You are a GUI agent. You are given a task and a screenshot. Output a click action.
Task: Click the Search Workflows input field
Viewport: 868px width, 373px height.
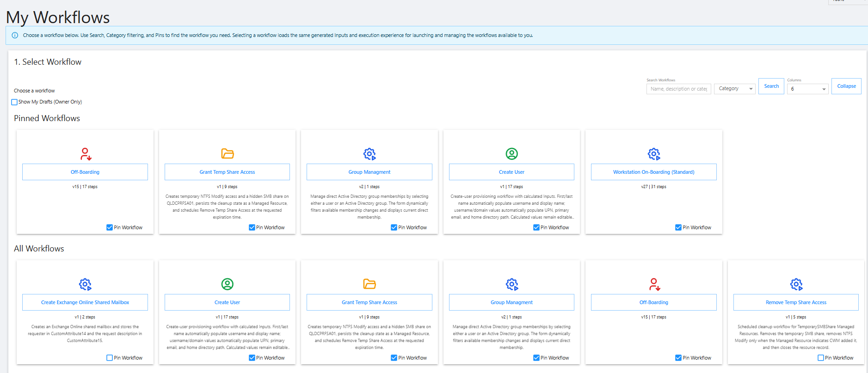[678, 89]
